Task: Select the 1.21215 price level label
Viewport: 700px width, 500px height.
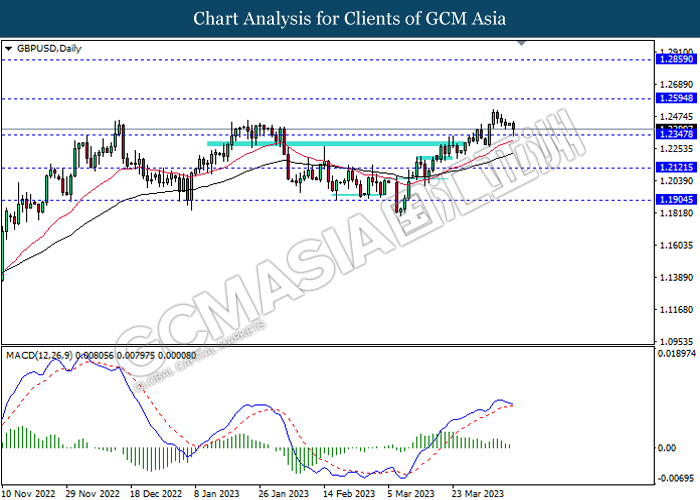Action: click(x=676, y=167)
